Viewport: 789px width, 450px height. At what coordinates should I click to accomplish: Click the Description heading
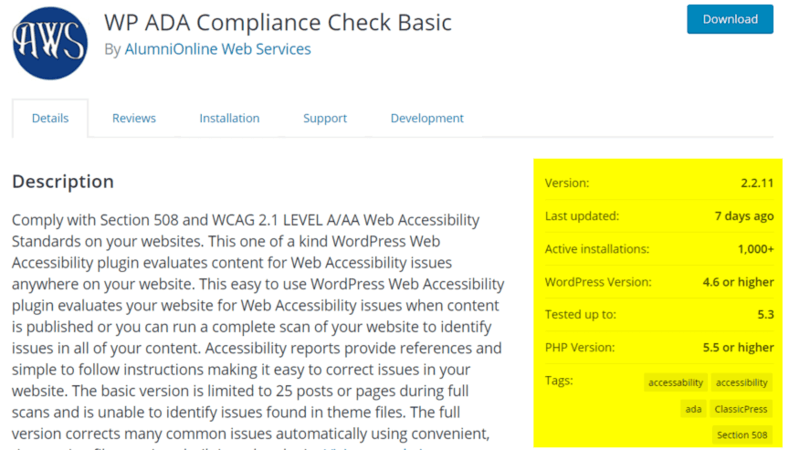tap(63, 181)
